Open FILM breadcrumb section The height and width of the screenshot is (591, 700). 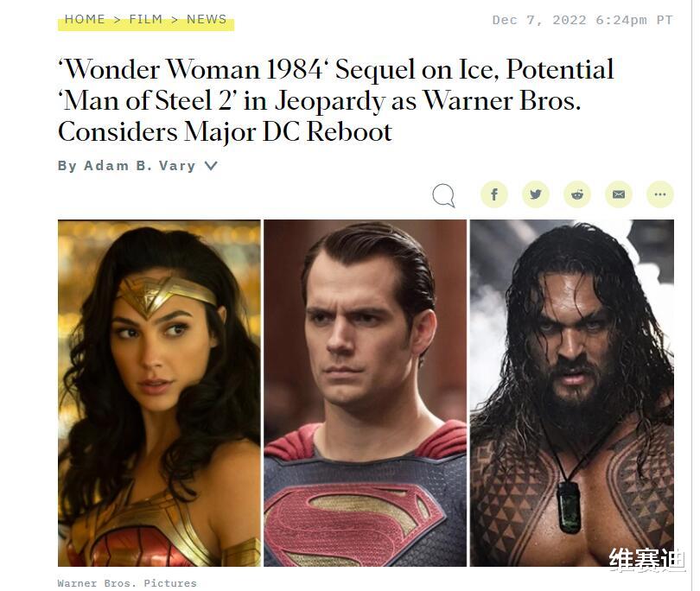[145, 19]
